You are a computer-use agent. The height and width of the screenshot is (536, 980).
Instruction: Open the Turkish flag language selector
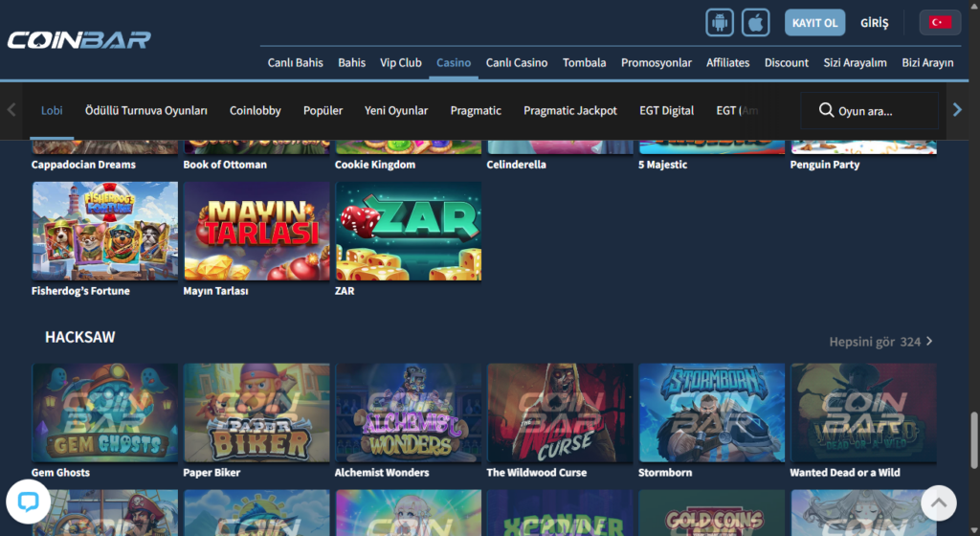(940, 22)
